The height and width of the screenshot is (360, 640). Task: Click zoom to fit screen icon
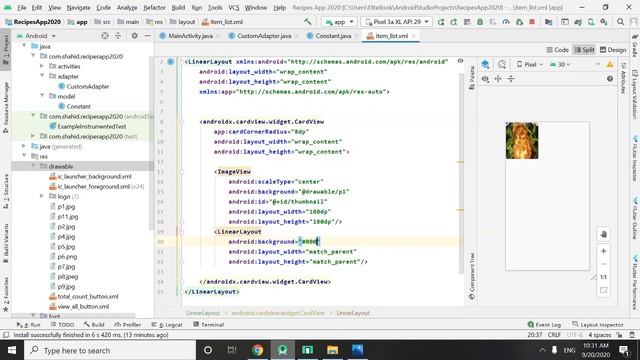click(x=603, y=290)
